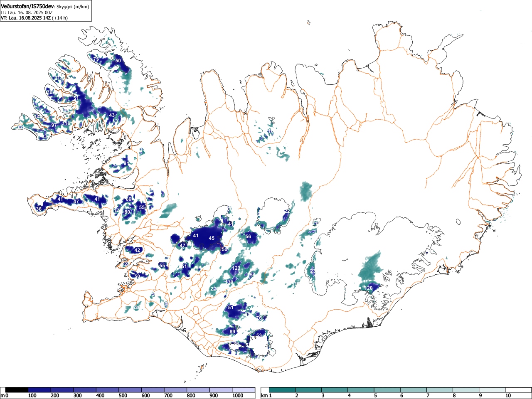
Task: Click the 1–2 km dark teal legend swatch
Action: tap(282, 390)
